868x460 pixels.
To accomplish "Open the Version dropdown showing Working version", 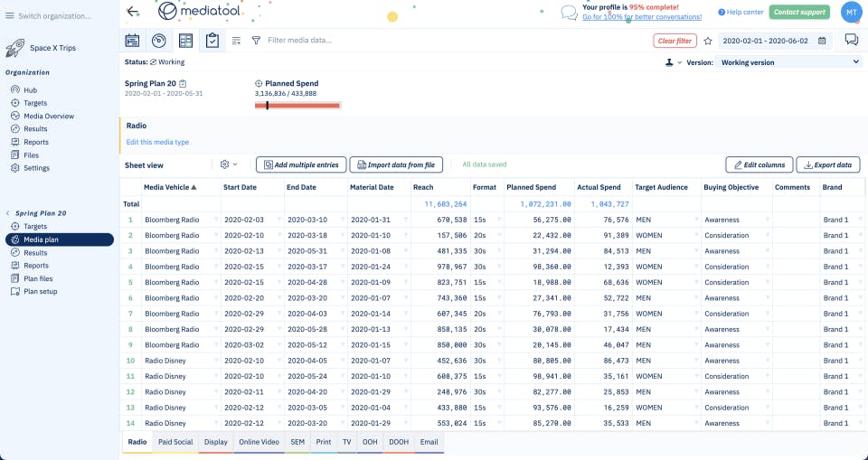I will [x=789, y=62].
